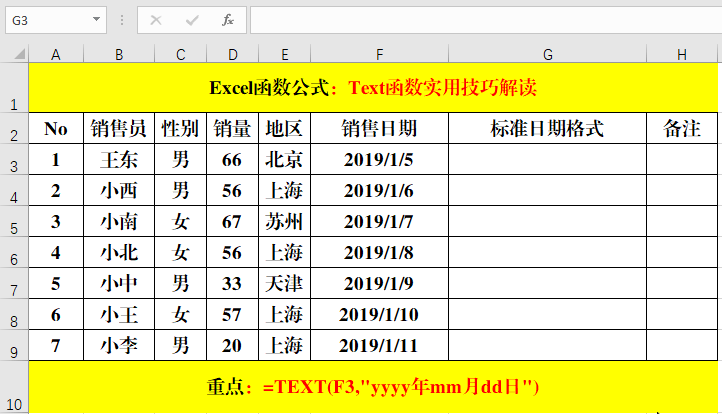
Task: Select the date cell '2019/1/11'
Action: point(379,345)
